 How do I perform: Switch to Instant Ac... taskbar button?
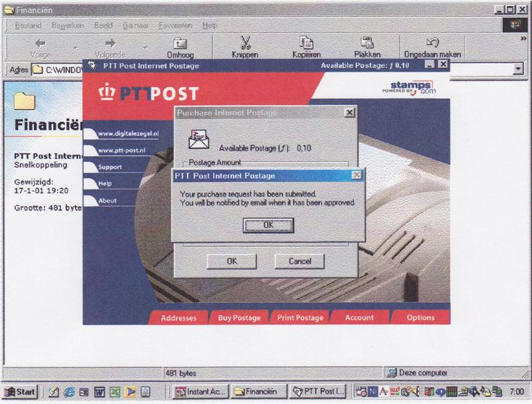point(200,392)
